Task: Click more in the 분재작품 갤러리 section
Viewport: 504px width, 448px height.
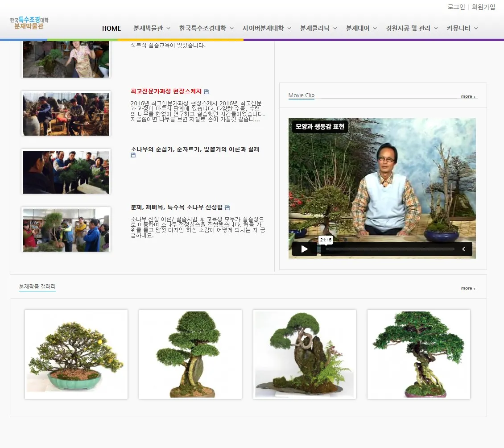Action: click(468, 288)
